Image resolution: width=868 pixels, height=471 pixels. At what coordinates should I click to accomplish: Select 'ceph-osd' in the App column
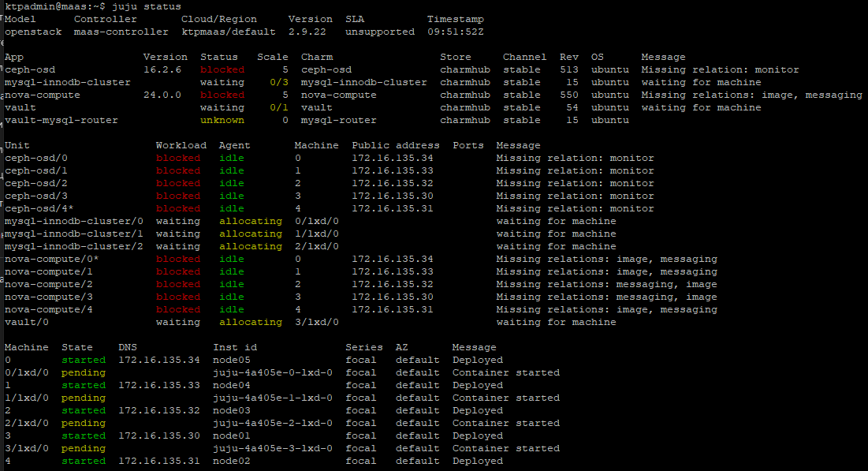(x=30, y=69)
